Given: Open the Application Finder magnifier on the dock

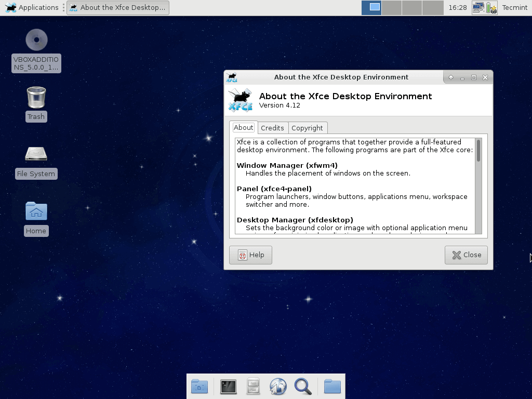Looking at the screenshot, I should (303, 387).
